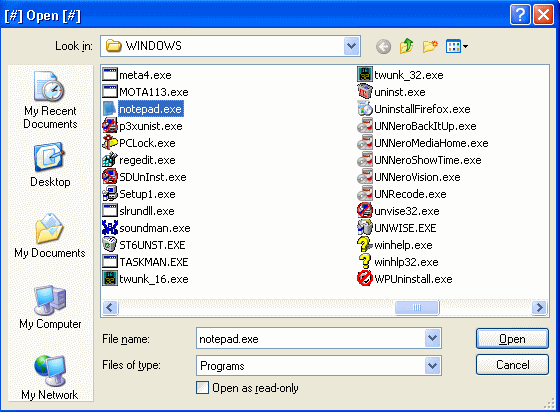The height and width of the screenshot is (412, 560).
Task: Select the PCLock.exe file icon
Action: (x=110, y=143)
